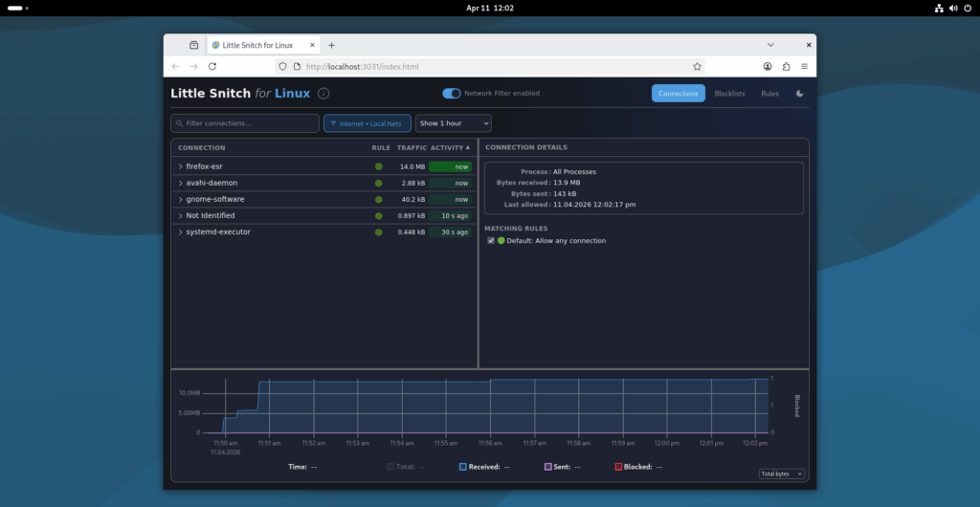Uncheck the Default: Allow any connection rule
The image size is (980, 507).
(x=491, y=240)
